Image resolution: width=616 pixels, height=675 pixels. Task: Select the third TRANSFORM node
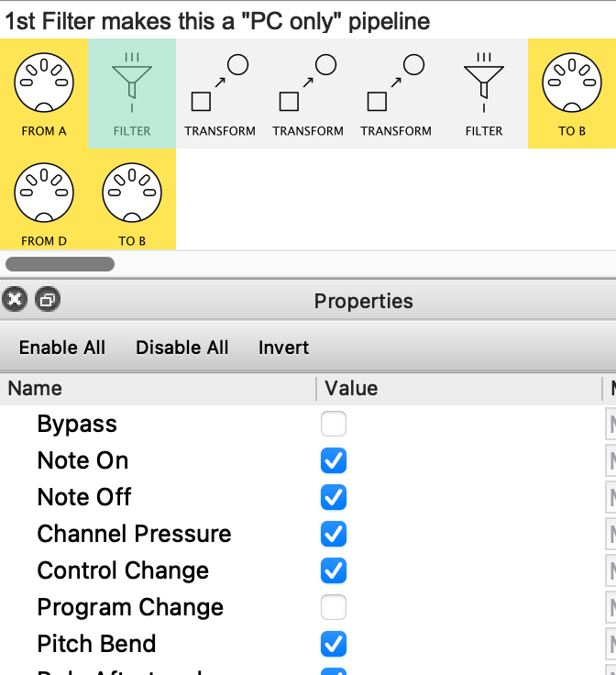396,93
